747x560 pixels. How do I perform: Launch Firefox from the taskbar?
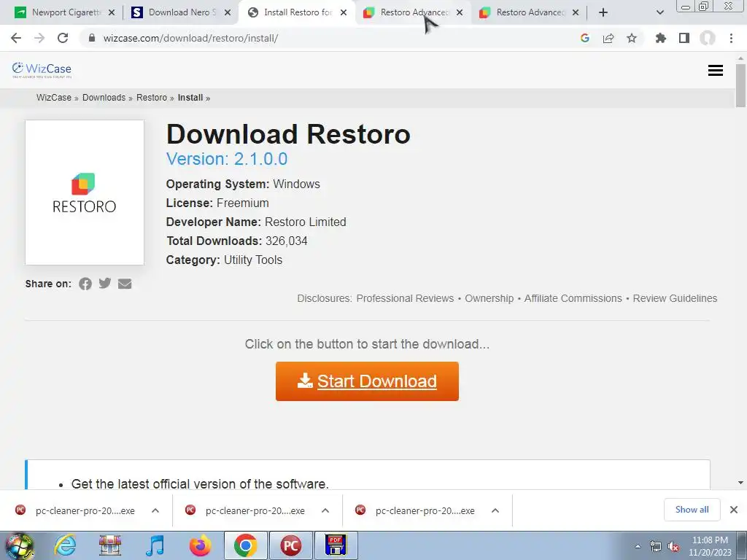coord(200,545)
